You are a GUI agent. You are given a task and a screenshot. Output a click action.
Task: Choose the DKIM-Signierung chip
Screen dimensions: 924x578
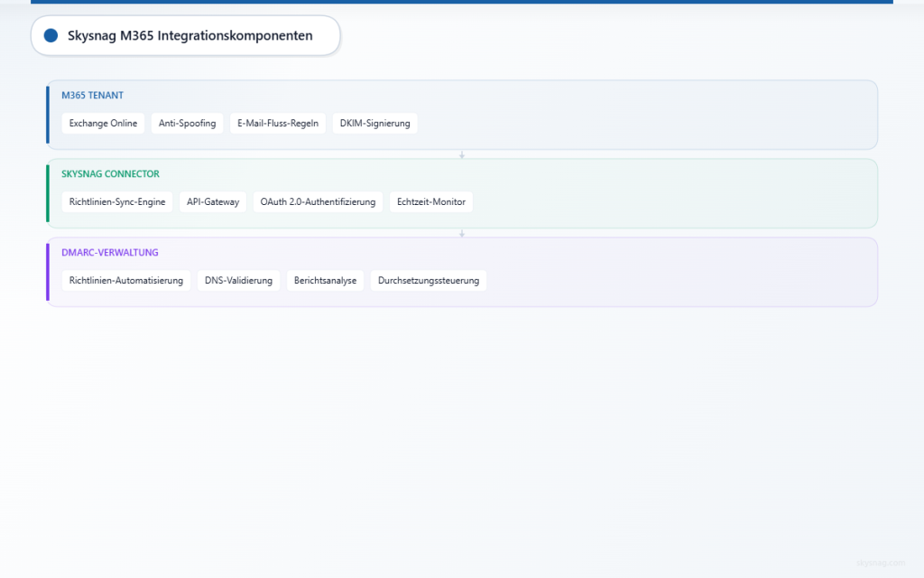[374, 123]
